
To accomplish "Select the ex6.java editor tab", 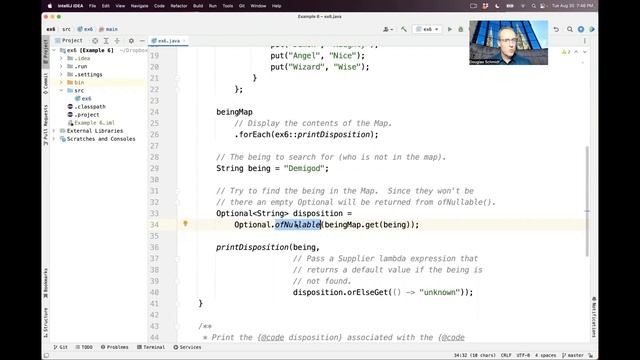I will [168, 41].
